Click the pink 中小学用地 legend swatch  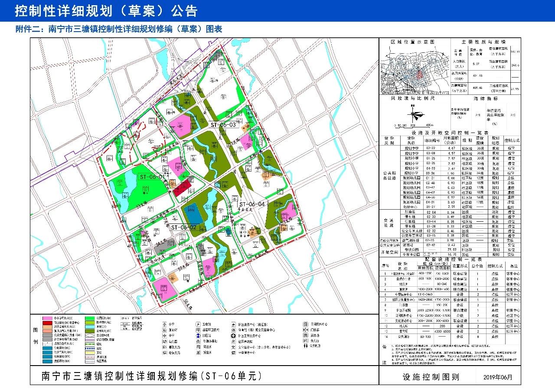click(47, 318)
